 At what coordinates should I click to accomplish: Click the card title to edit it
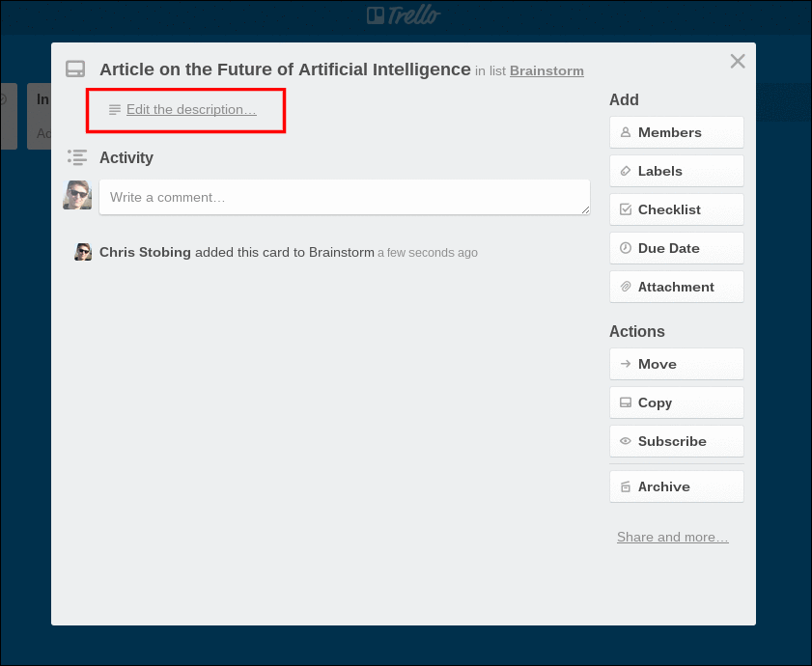pyautogui.click(x=285, y=69)
